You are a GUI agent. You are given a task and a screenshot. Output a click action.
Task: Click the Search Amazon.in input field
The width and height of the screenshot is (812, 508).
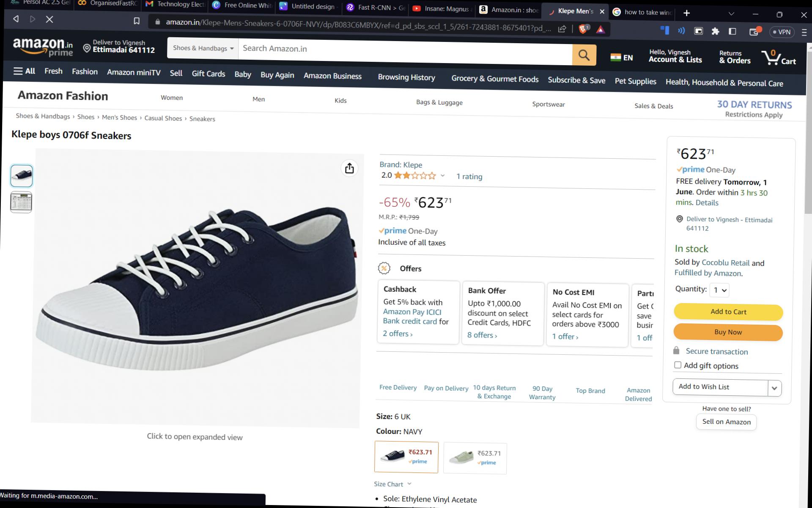pyautogui.click(x=405, y=52)
